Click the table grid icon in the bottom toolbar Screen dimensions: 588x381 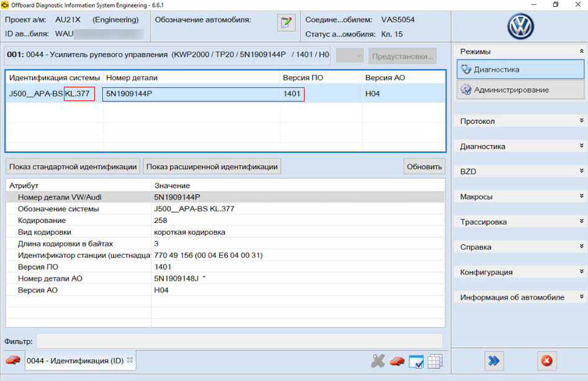coord(435,361)
